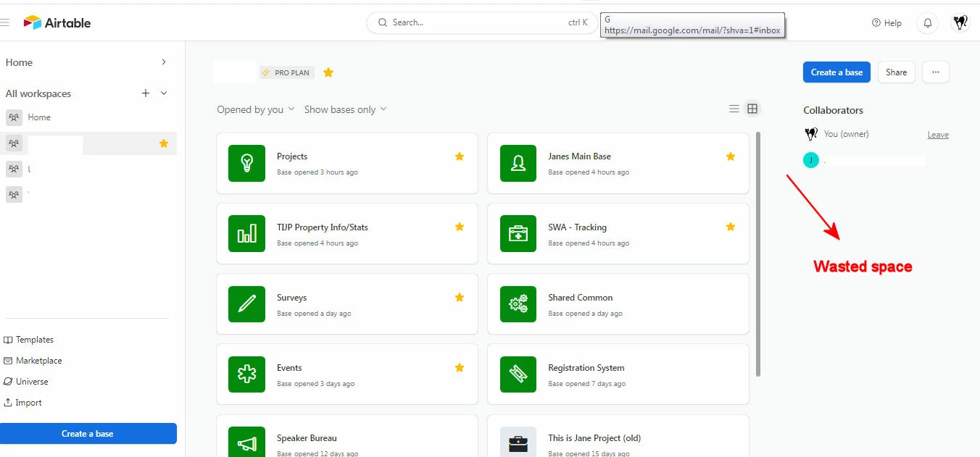Viewport: 980px width, 457px height.
Task: Click the Share button
Action: [x=897, y=72]
